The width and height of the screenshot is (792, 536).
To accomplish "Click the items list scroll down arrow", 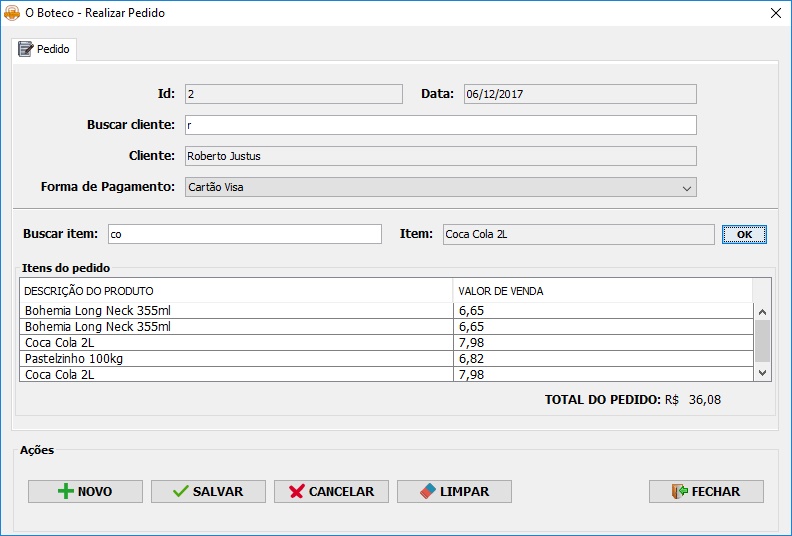I will tap(762, 373).
